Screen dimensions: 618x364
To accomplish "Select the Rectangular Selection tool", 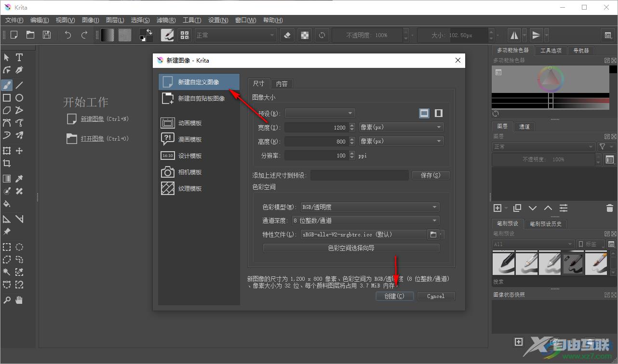I will coord(7,247).
